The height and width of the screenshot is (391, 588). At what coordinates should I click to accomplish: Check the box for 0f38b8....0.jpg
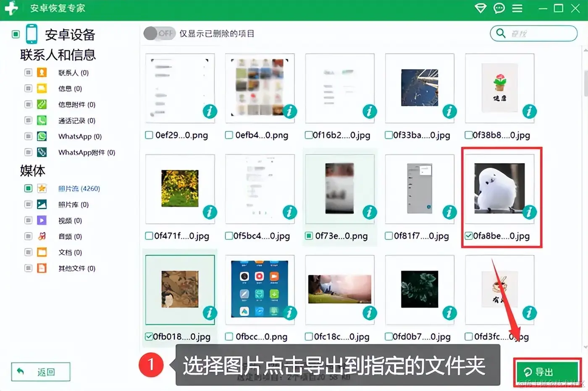click(469, 135)
